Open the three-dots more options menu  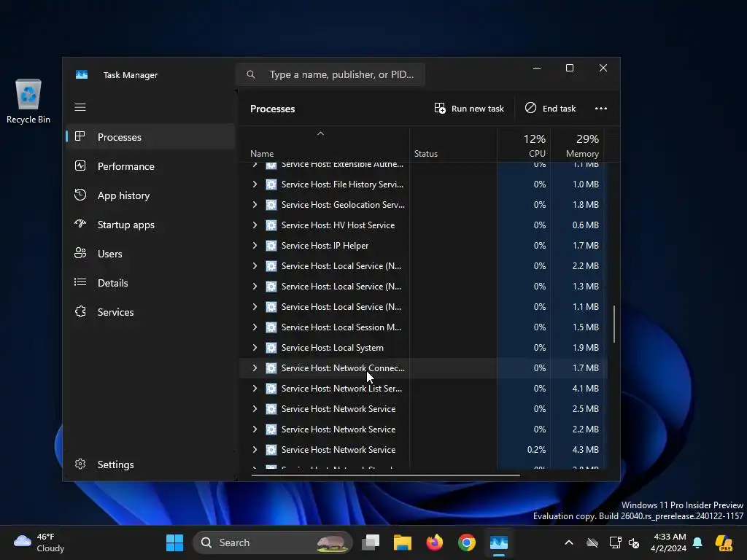pyautogui.click(x=601, y=109)
